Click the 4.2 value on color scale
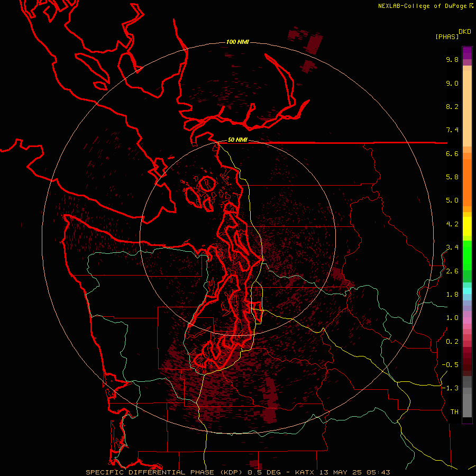Image resolution: width=476 pixels, height=476 pixels. (x=452, y=224)
